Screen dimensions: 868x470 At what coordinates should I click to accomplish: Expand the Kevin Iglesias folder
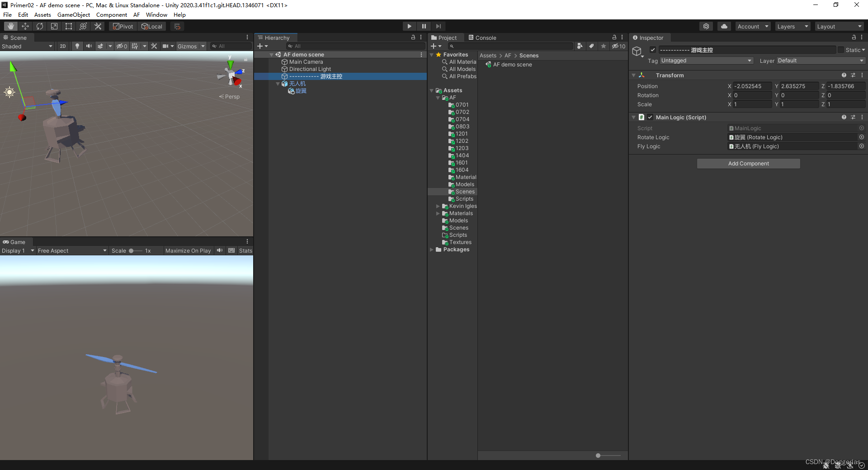[438, 206]
